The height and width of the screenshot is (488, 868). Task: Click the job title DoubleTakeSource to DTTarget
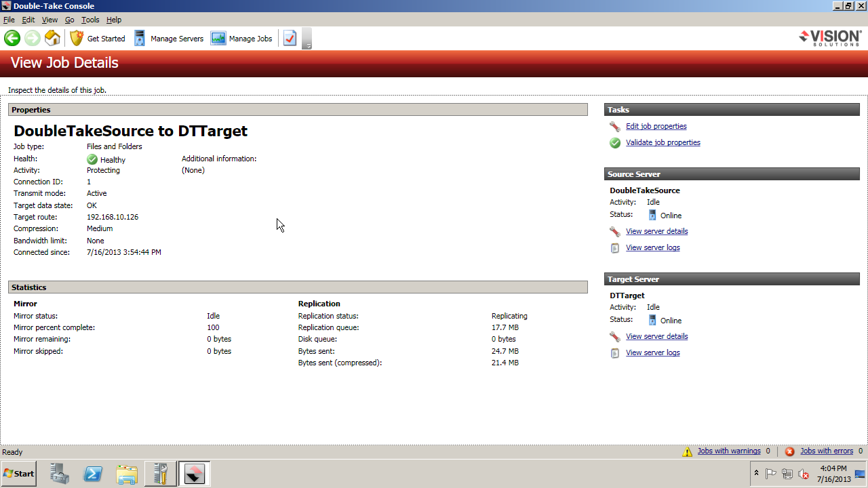point(130,131)
